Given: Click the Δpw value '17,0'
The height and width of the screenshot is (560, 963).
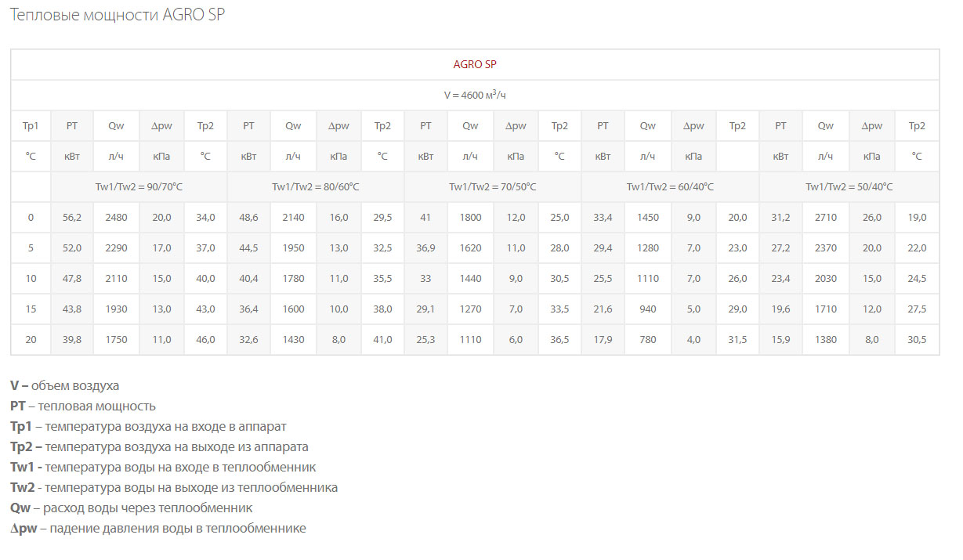Looking at the screenshot, I should [x=161, y=247].
